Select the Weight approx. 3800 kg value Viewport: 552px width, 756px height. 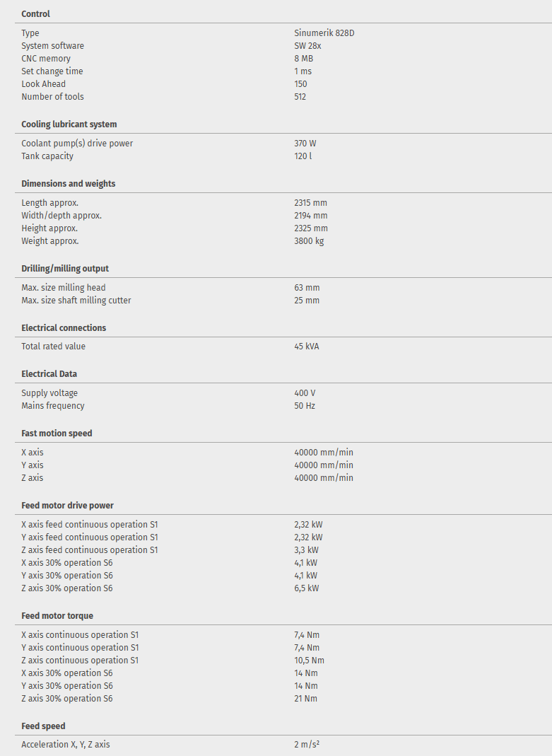(309, 241)
